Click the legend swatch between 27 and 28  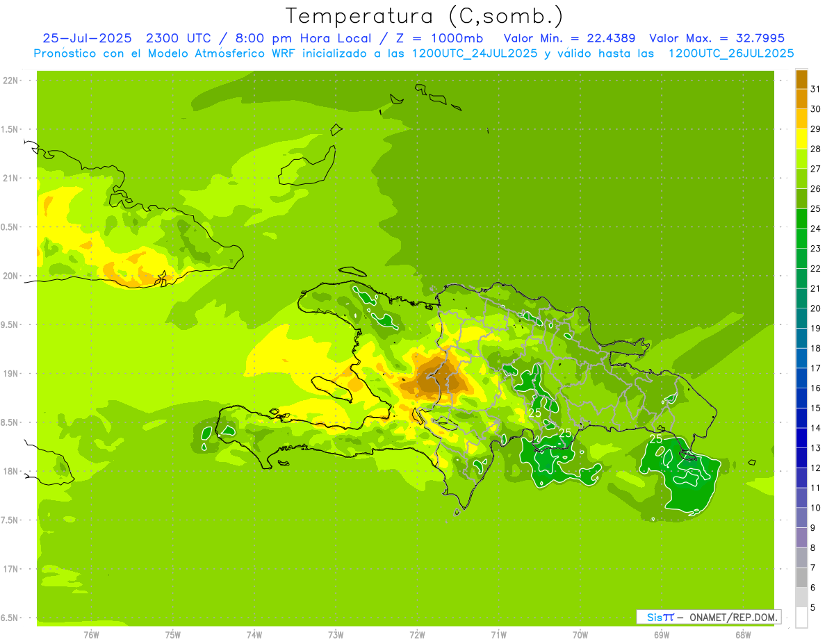point(801,158)
